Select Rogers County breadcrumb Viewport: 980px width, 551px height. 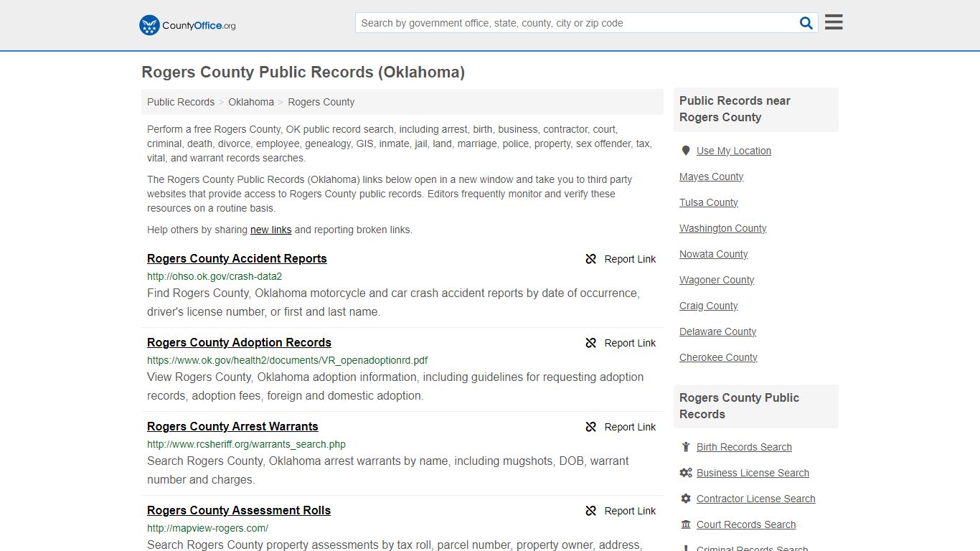point(321,102)
